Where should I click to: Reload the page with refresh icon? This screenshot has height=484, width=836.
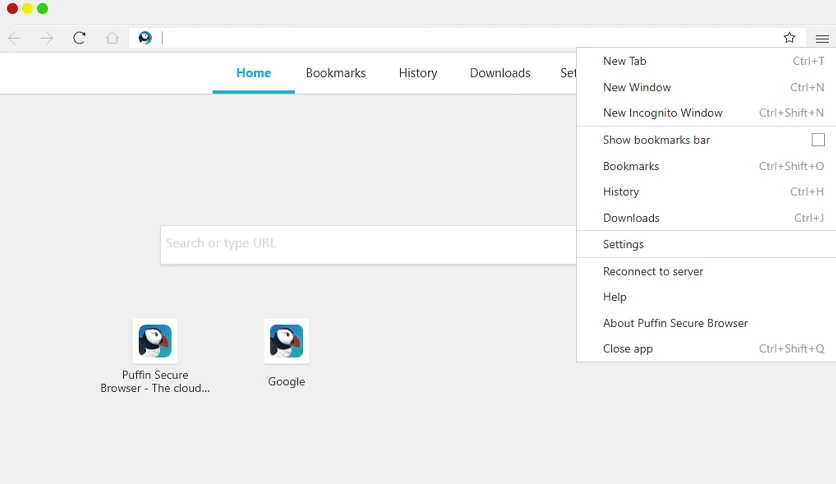pos(79,38)
